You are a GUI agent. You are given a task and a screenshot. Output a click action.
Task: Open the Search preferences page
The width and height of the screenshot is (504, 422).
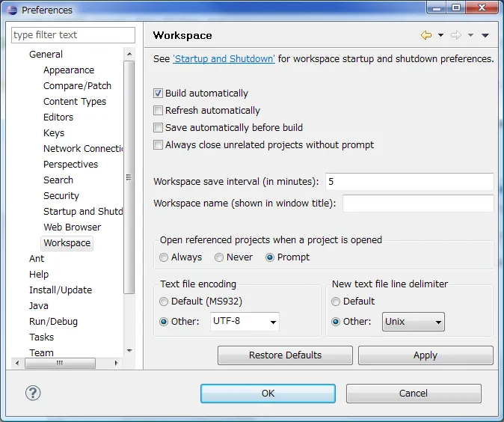(x=58, y=180)
